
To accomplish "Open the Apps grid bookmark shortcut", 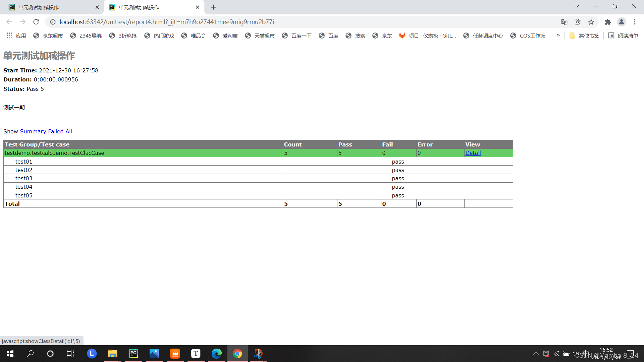I will (16, 36).
